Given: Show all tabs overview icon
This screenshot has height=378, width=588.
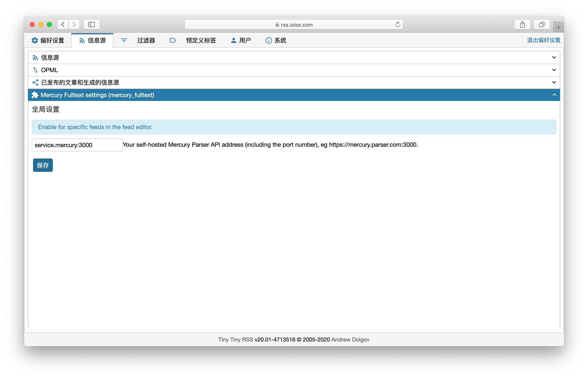Looking at the screenshot, I should pyautogui.click(x=542, y=24).
